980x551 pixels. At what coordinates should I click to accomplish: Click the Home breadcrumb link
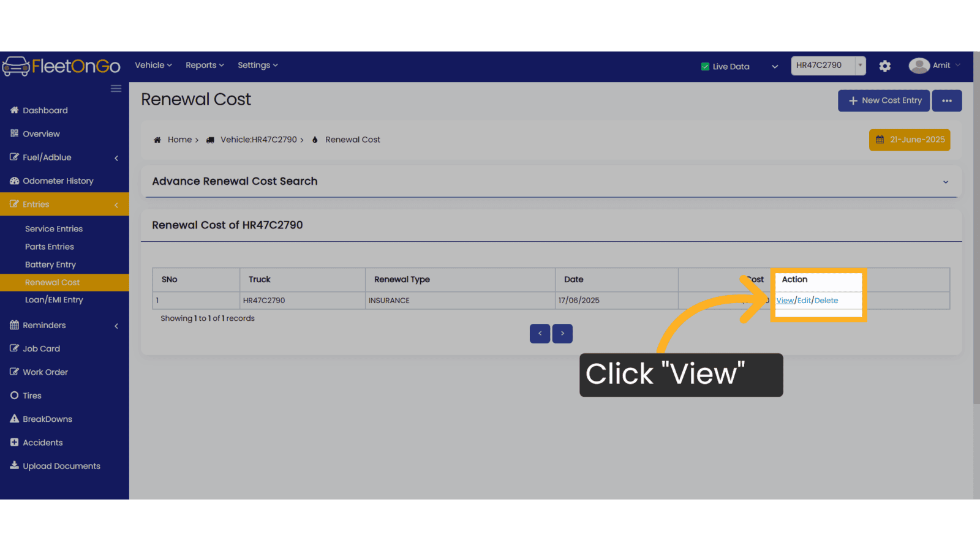(x=179, y=140)
